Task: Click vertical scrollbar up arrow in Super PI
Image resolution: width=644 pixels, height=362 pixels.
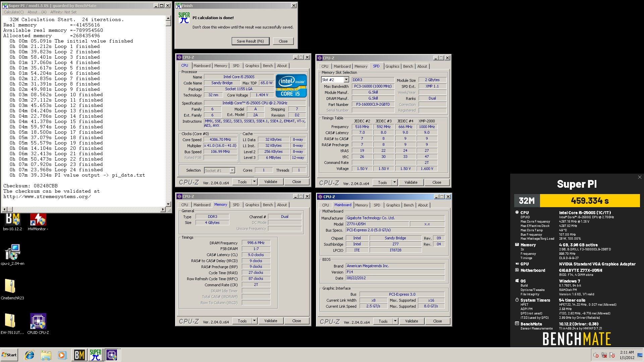Action: tap(168, 19)
